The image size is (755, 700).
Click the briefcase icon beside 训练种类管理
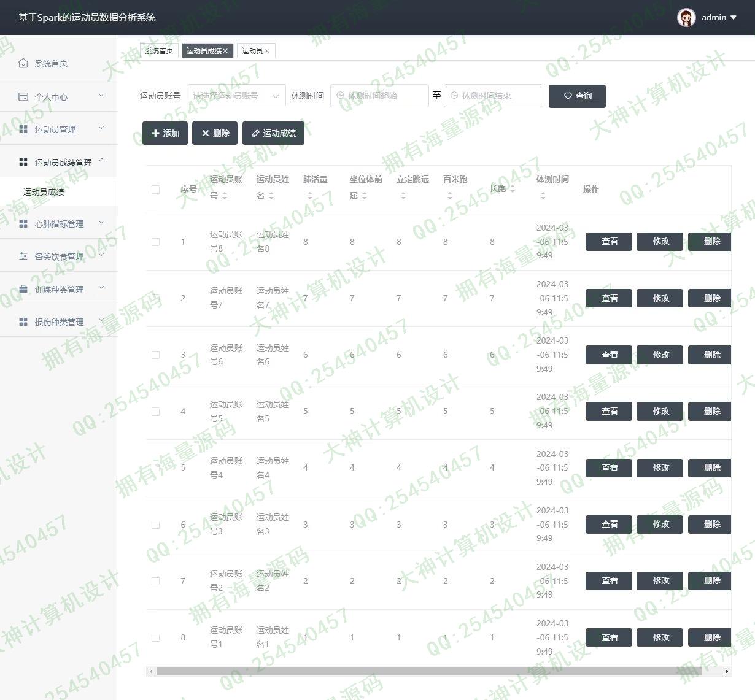tap(23, 289)
